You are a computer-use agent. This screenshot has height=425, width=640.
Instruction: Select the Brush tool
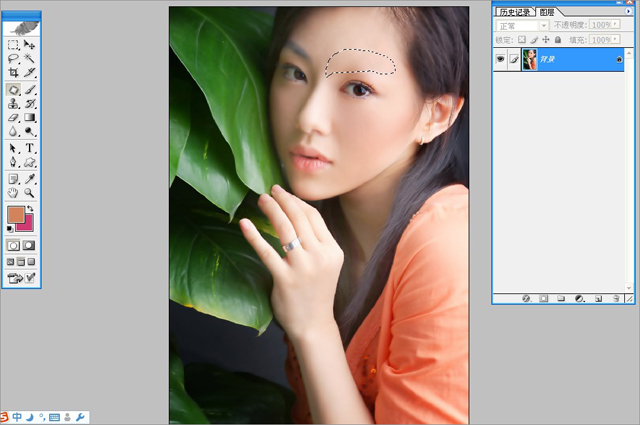point(29,89)
